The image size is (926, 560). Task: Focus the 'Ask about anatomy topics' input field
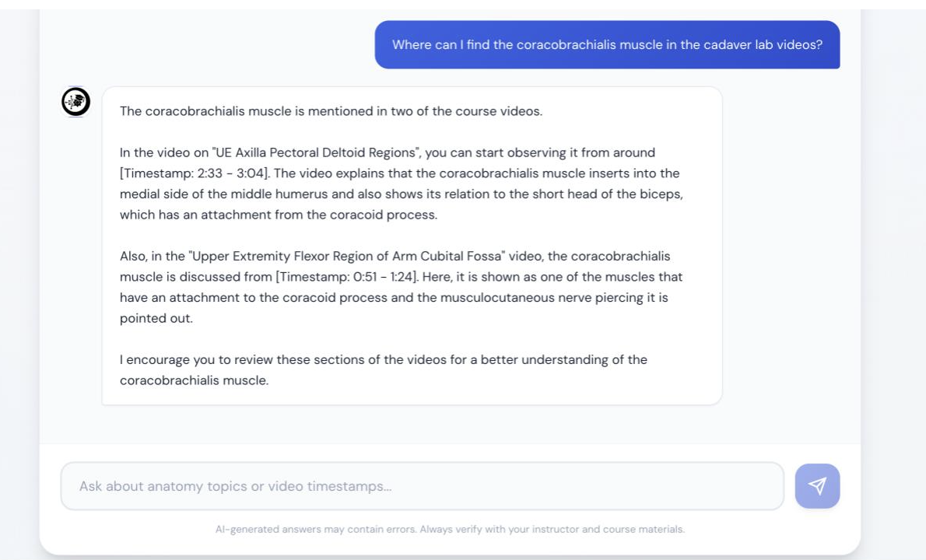point(422,486)
